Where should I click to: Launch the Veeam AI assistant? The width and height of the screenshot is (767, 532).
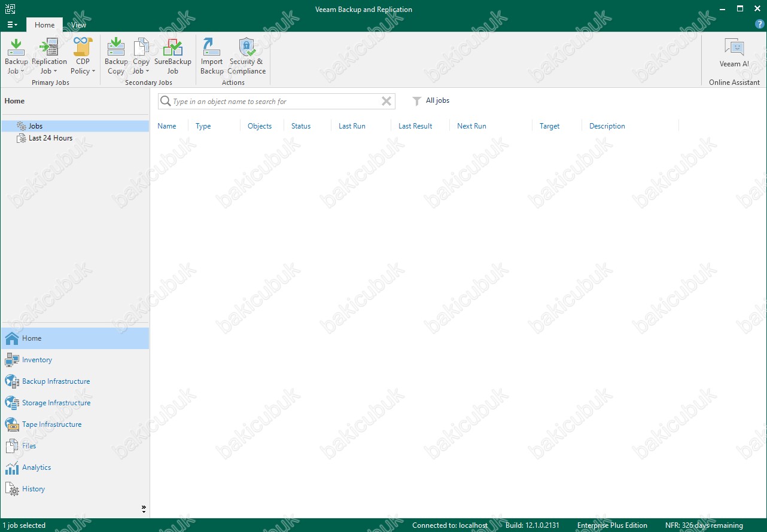[734, 53]
